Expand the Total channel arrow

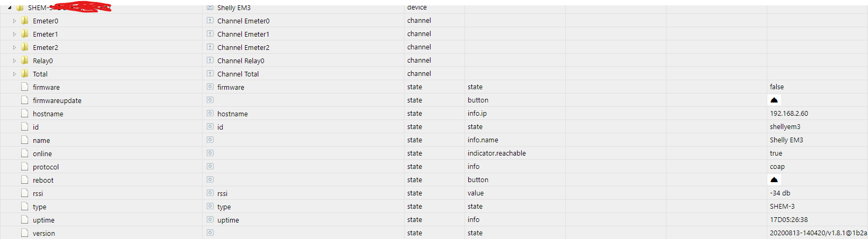14,74
